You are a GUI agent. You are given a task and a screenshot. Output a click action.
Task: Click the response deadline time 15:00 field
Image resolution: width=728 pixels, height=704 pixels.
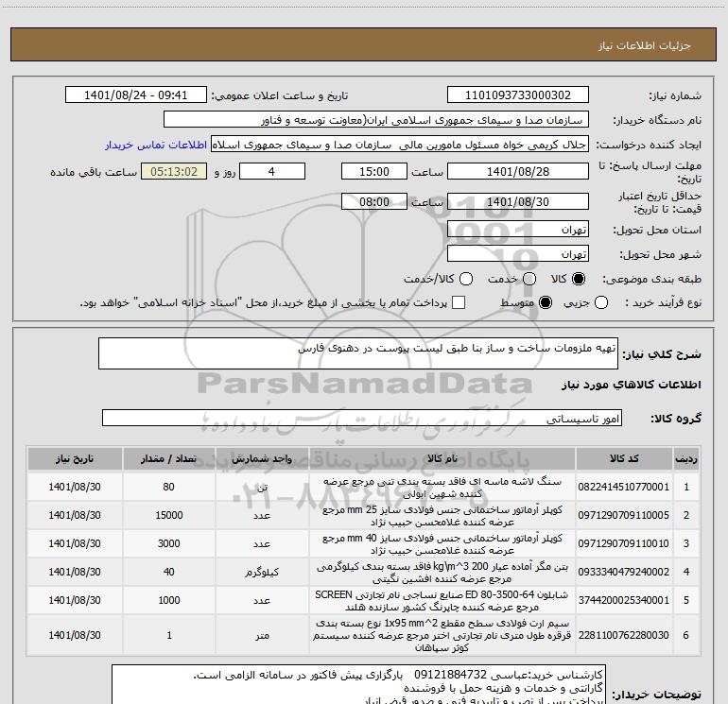374,171
